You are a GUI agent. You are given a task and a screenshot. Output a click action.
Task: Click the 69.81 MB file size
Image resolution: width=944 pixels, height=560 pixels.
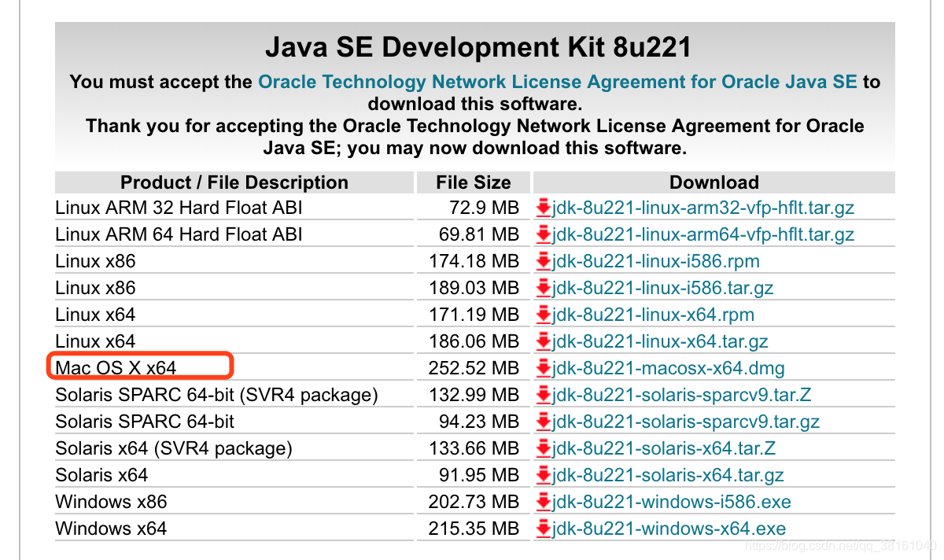pos(479,235)
